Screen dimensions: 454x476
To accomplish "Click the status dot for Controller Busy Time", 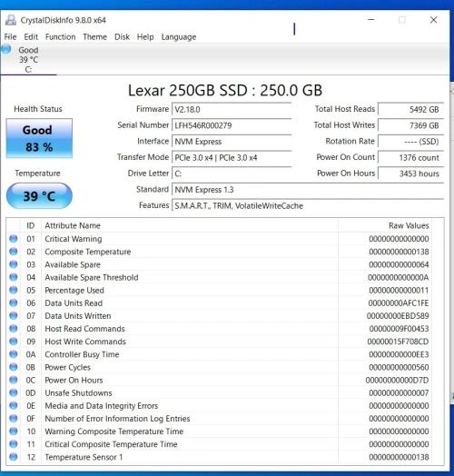I will (14, 354).
